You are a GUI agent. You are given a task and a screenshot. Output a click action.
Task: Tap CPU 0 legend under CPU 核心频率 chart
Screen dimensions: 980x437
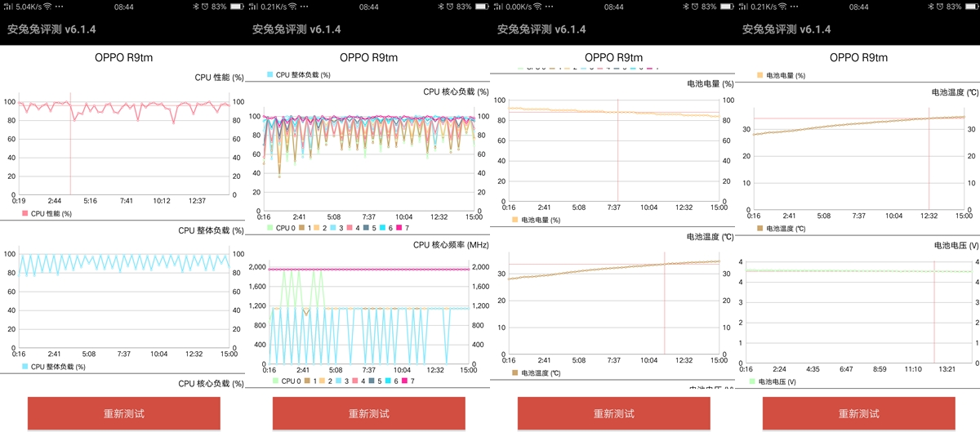(287, 381)
